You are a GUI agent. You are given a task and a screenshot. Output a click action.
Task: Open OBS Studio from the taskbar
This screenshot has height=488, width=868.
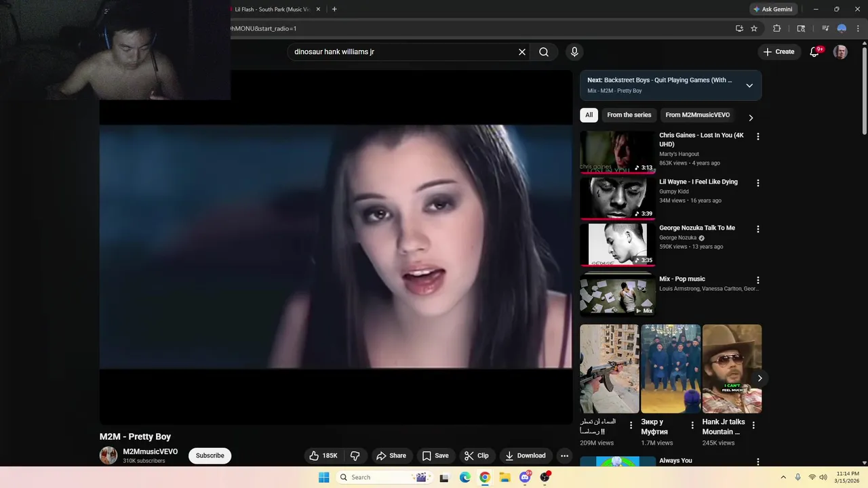point(545,477)
